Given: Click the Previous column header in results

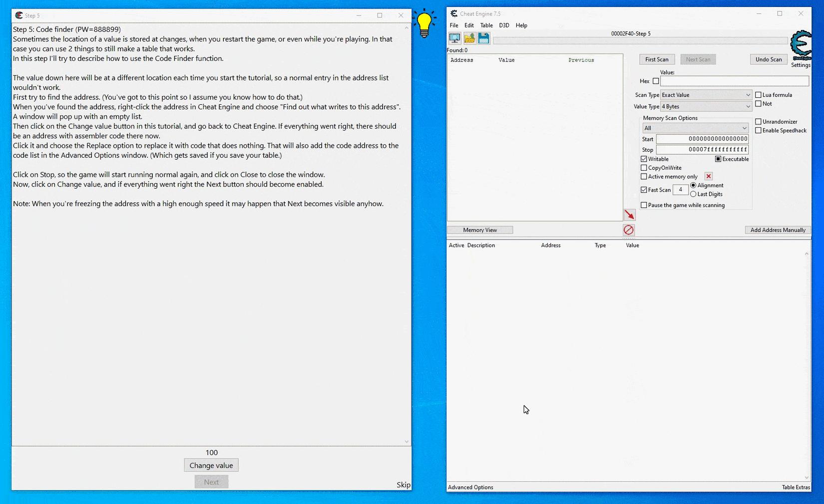Looking at the screenshot, I should coord(581,60).
